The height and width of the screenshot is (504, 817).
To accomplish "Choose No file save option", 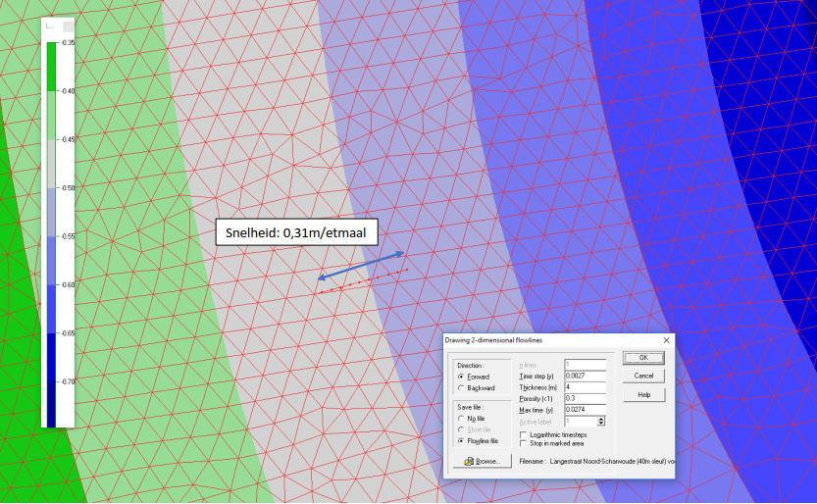I will 461,419.
